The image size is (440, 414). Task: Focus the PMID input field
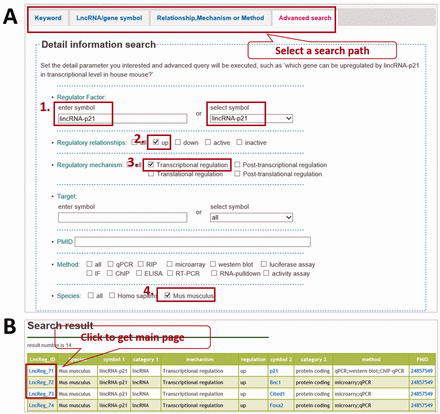click(192, 242)
